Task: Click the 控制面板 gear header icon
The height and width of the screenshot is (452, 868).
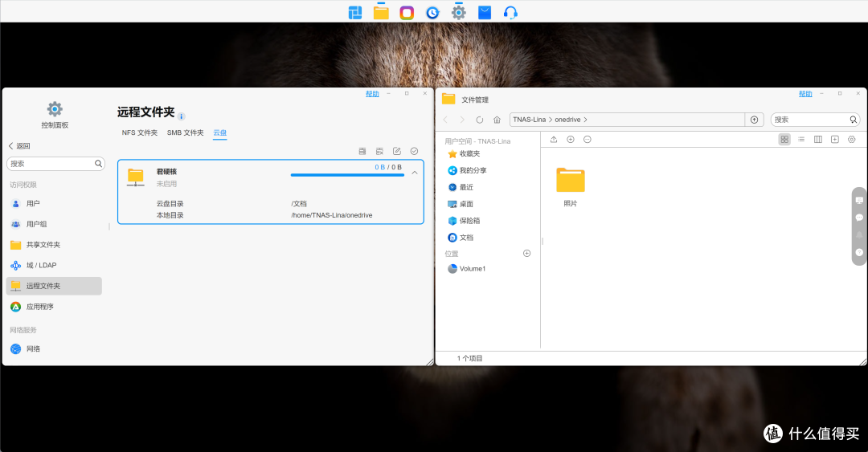Action: pos(55,108)
